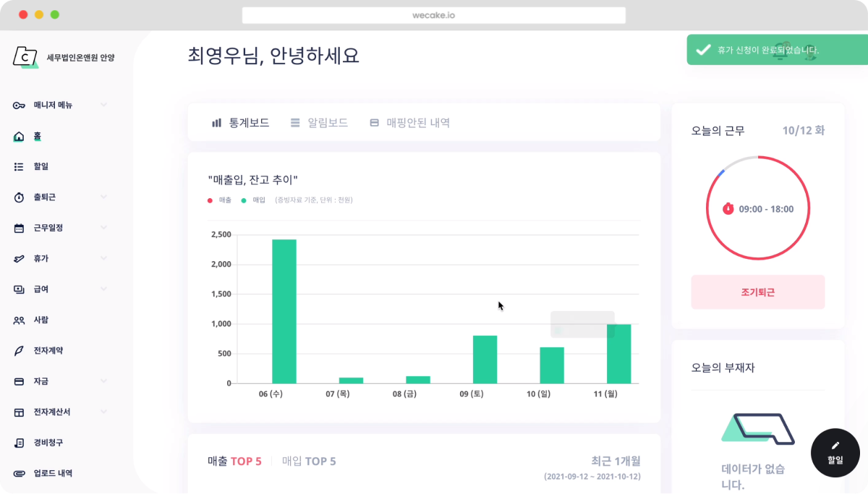Click the wecake logo icon
The width and height of the screenshot is (868, 494).
click(x=25, y=57)
